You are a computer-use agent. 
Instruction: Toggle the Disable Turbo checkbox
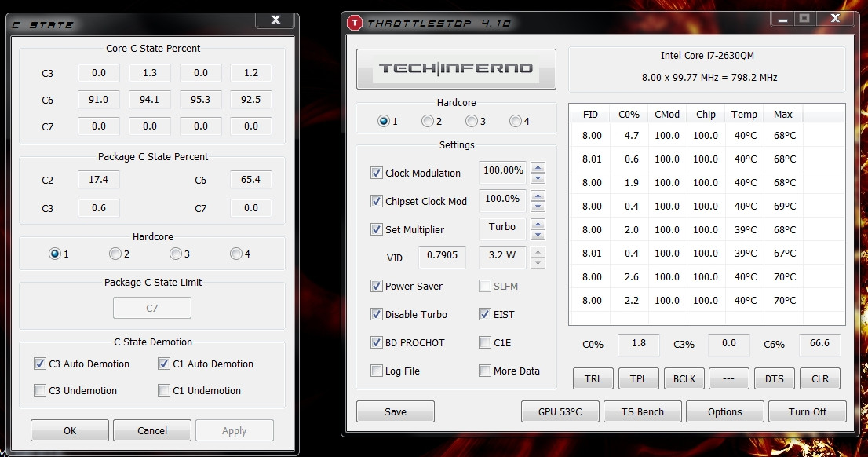tap(377, 314)
